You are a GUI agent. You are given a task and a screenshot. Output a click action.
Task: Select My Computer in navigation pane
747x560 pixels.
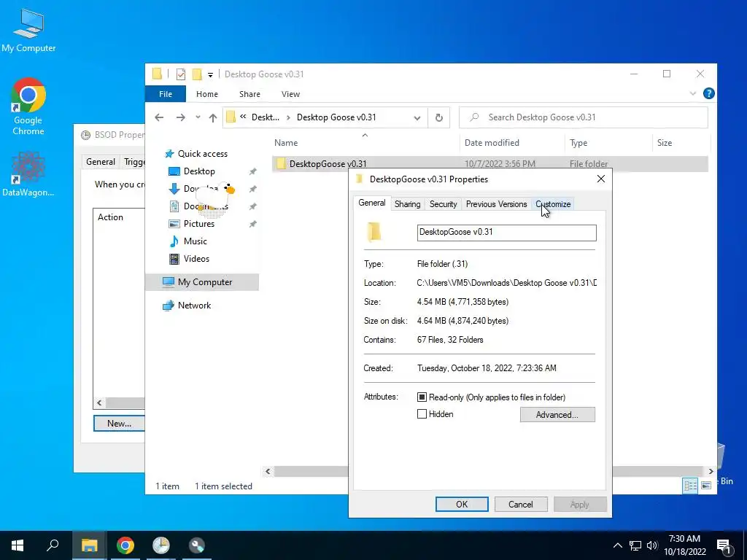pos(205,282)
